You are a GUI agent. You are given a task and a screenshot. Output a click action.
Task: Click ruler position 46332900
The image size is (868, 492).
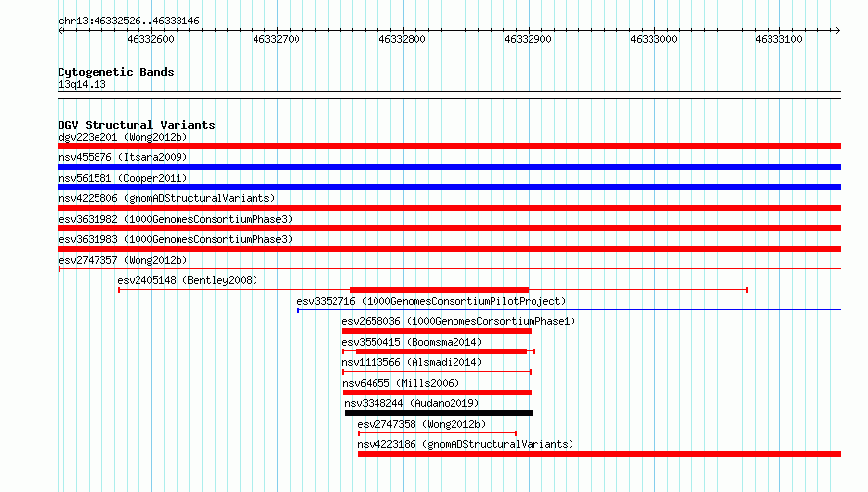pos(528,39)
